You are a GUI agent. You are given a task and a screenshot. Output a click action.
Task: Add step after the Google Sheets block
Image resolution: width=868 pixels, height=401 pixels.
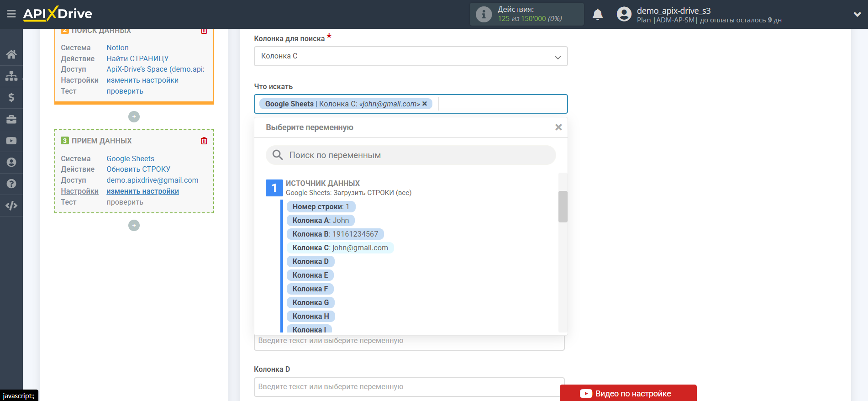point(134,225)
